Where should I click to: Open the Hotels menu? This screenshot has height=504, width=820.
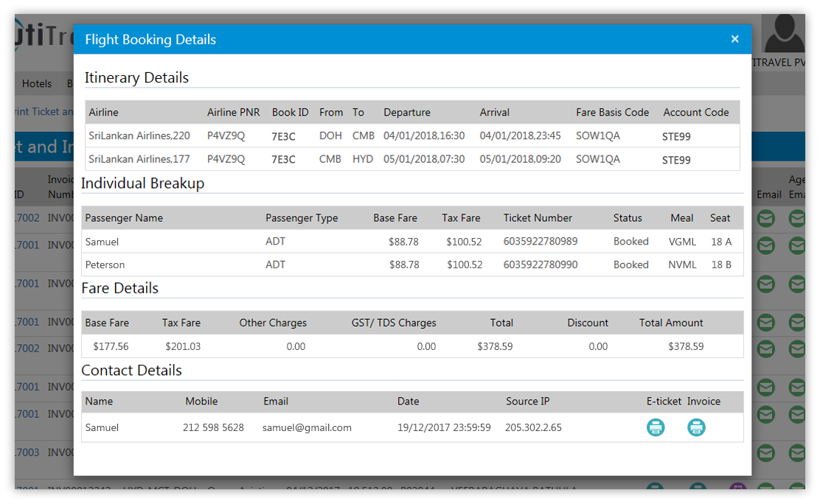(37, 84)
